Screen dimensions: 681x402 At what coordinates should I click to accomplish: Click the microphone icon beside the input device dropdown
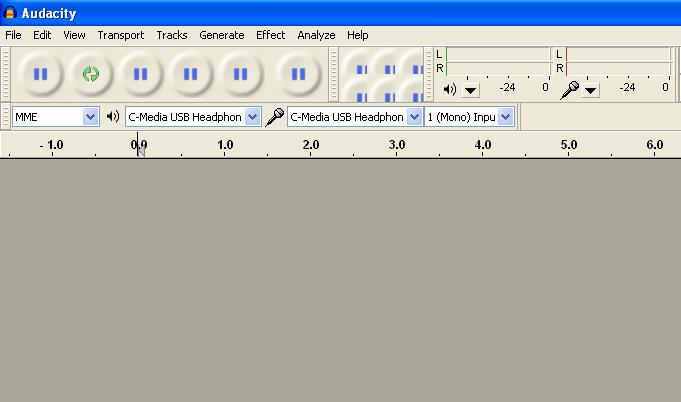pyautogui.click(x=274, y=117)
